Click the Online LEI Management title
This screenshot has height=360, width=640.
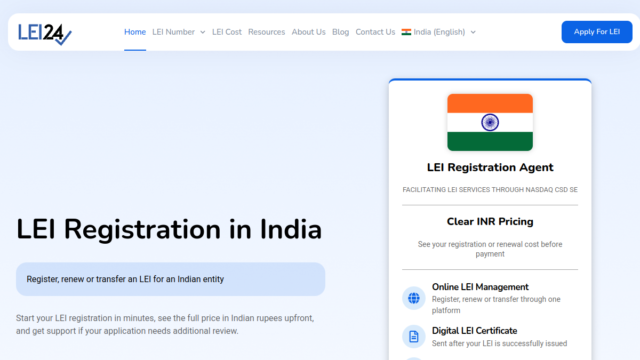[x=480, y=287]
